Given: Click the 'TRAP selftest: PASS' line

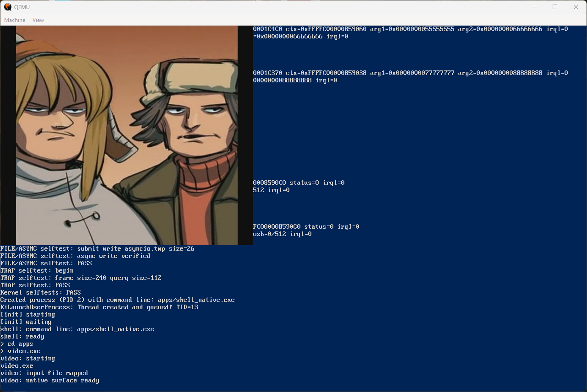Looking at the screenshot, I should tap(35, 285).
